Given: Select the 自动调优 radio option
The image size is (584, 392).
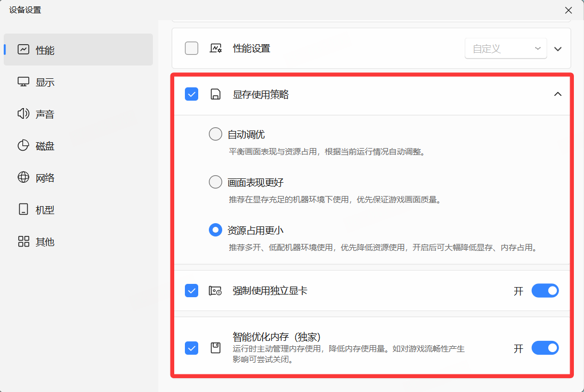Looking at the screenshot, I should click(215, 134).
